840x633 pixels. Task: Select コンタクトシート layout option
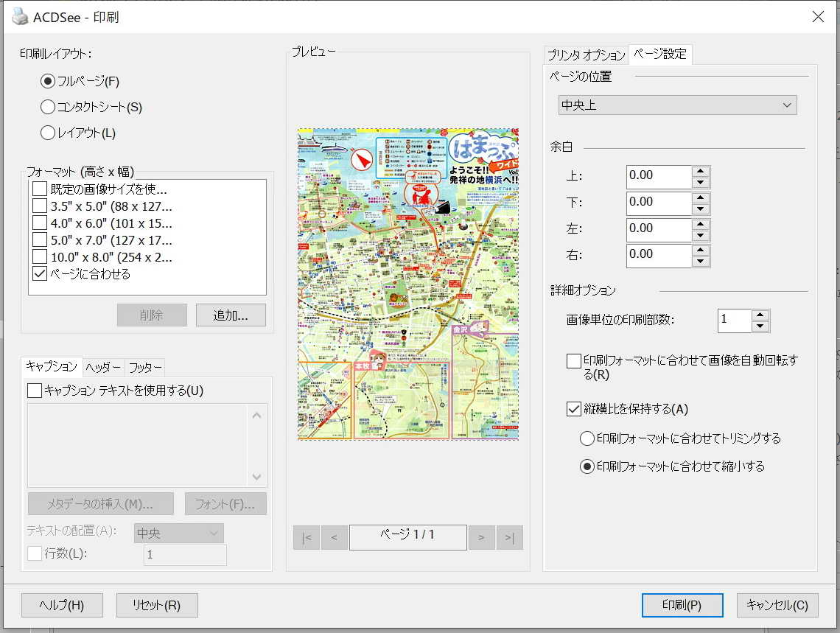pyautogui.click(x=48, y=107)
